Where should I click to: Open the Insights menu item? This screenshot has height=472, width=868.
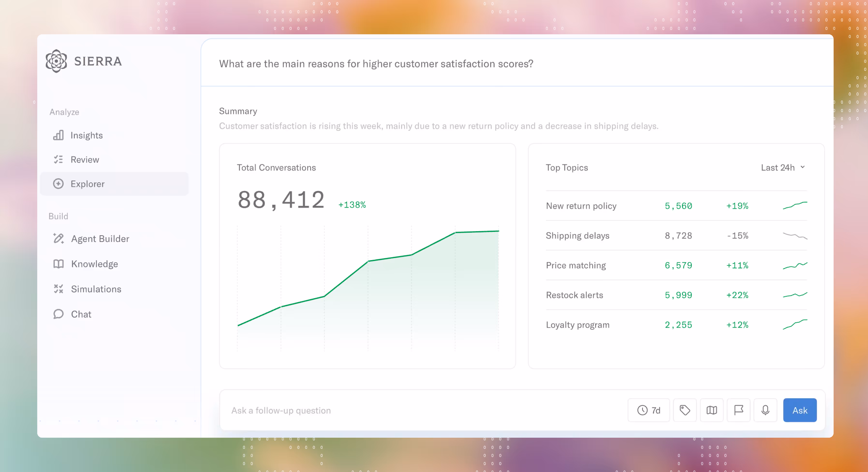(114, 135)
